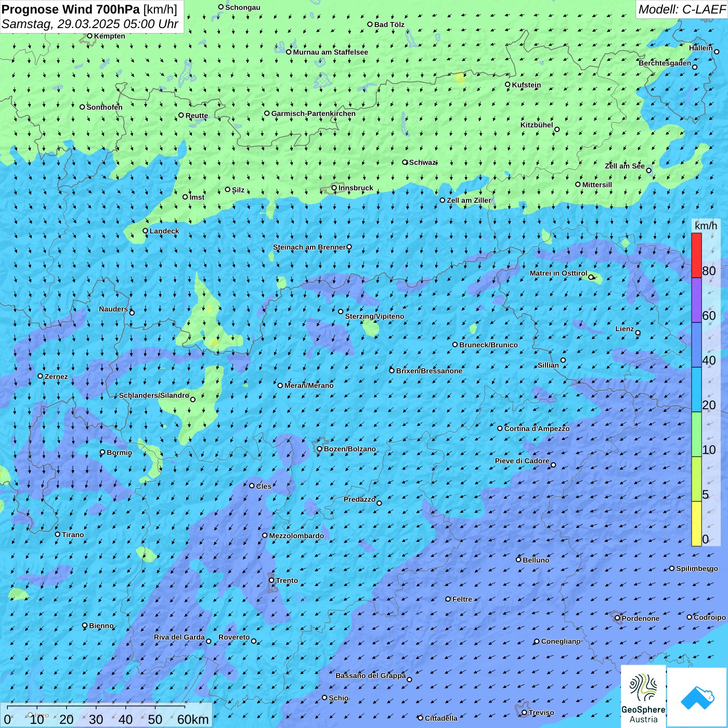Click the Tirano city marker
The image size is (728, 728).
coord(58,534)
